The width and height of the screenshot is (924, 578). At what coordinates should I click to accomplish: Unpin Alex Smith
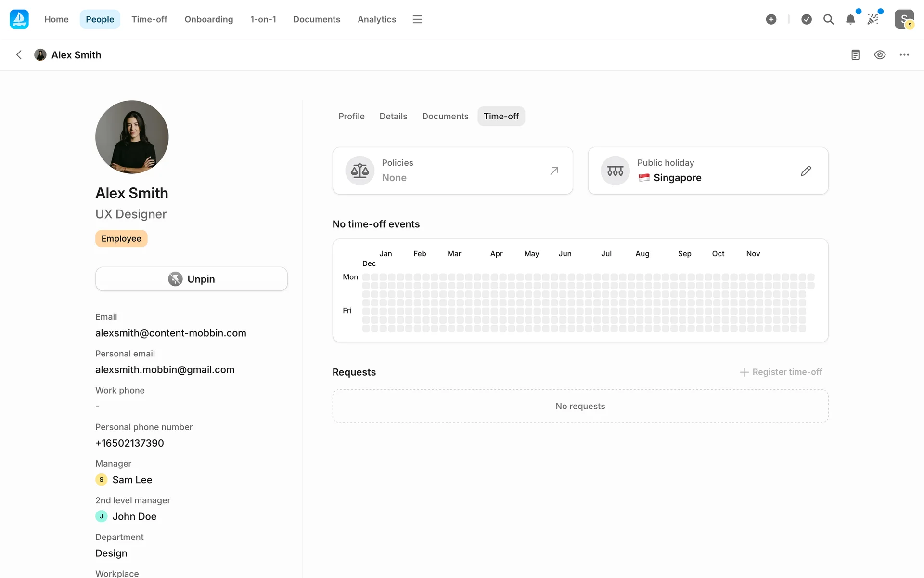coord(192,279)
